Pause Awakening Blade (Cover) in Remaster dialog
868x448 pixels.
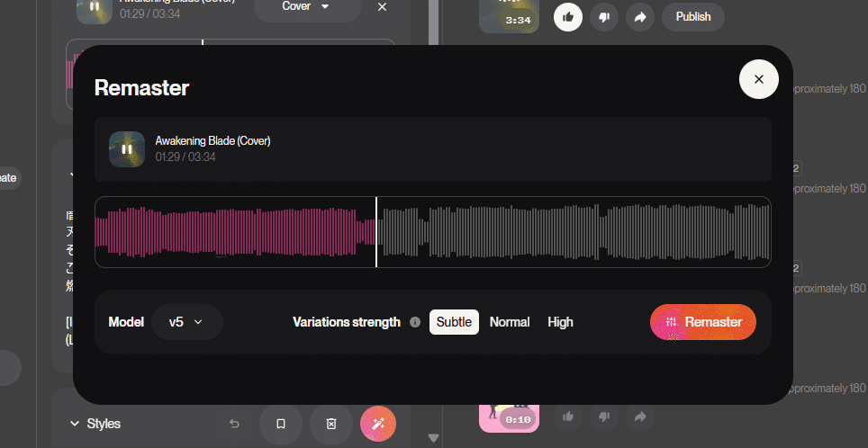(127, 148)
